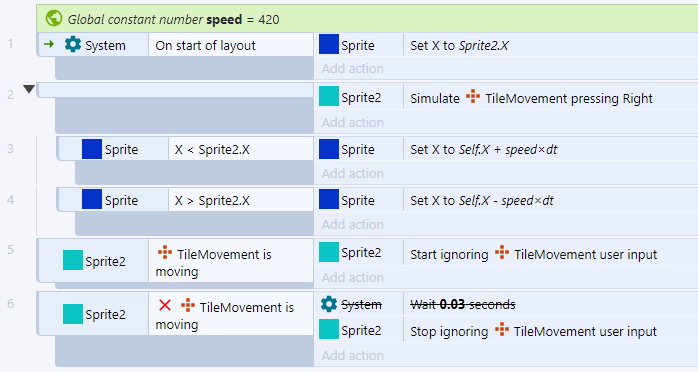Select the Global constant number speed row

tap(367, 19)
